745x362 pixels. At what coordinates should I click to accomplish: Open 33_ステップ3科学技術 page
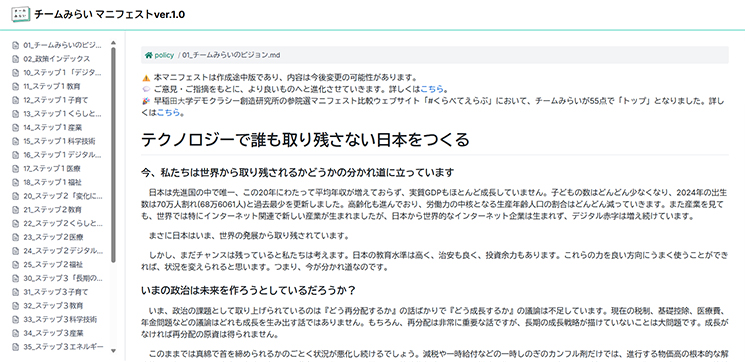point(60,319)
